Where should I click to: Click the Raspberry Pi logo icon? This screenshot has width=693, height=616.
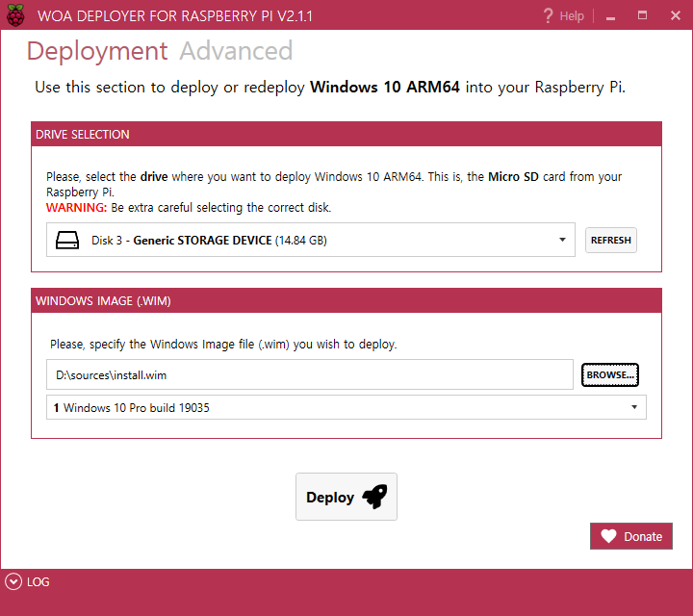[x=15, y=15]
